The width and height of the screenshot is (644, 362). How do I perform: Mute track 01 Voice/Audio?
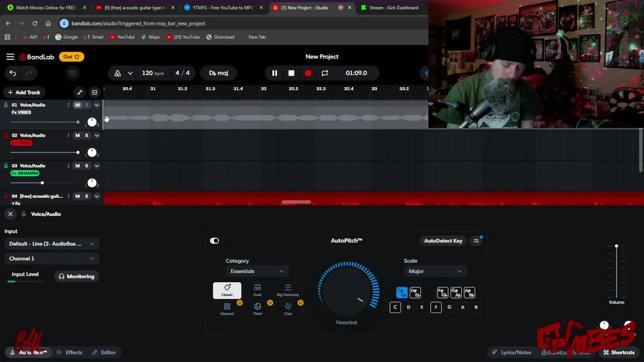pyautogui.click(x=77, y=105)
